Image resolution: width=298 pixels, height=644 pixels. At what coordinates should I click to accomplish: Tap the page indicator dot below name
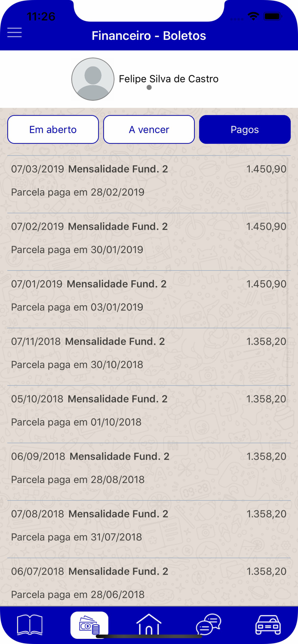pyautogui.click(x=149, y=88)
